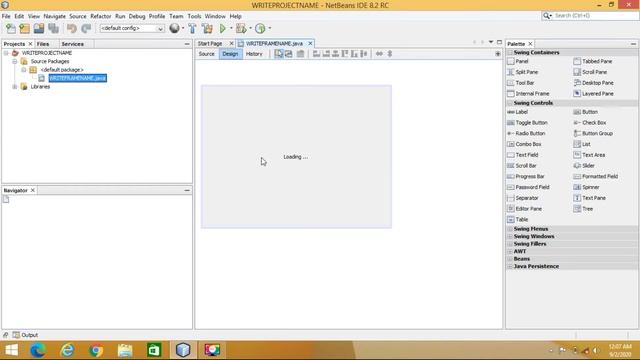Viewport: 640px width, 360px height.
Task: Expand the AWT palette category
Action: [510, 251]
